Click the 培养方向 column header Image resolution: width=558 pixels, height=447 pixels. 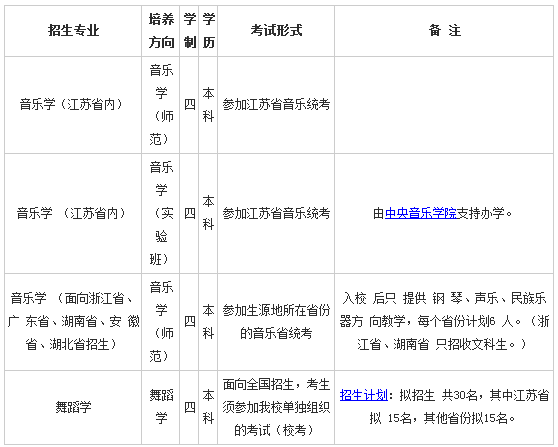pyautogui.click(x=161, y=31)
